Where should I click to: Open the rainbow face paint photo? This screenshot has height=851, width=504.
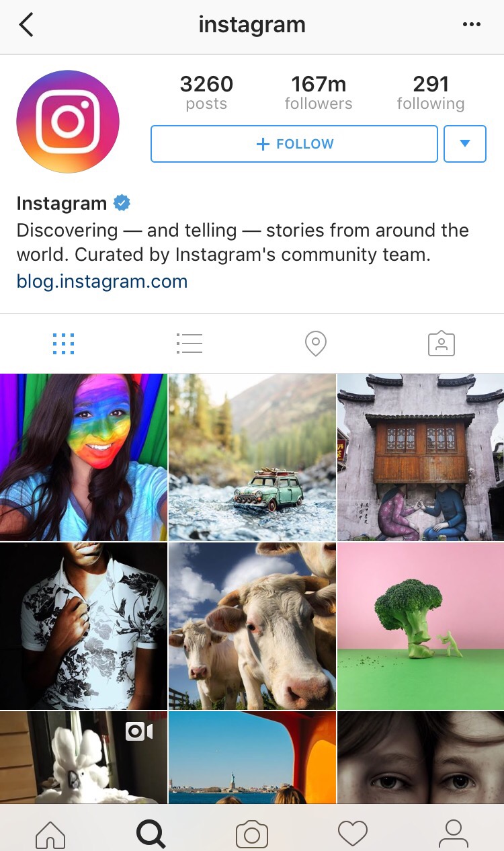click(x=83, y=457)
